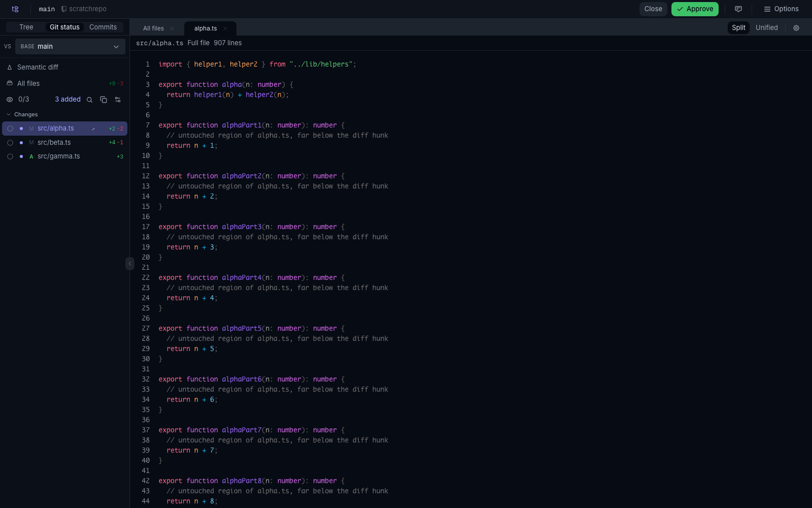Switch to Unified diff view
812x508 pixels.
coord(766,28)
